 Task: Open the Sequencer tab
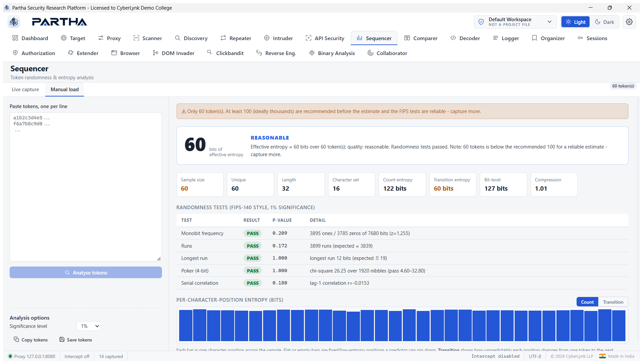click(x=374, y=38)
